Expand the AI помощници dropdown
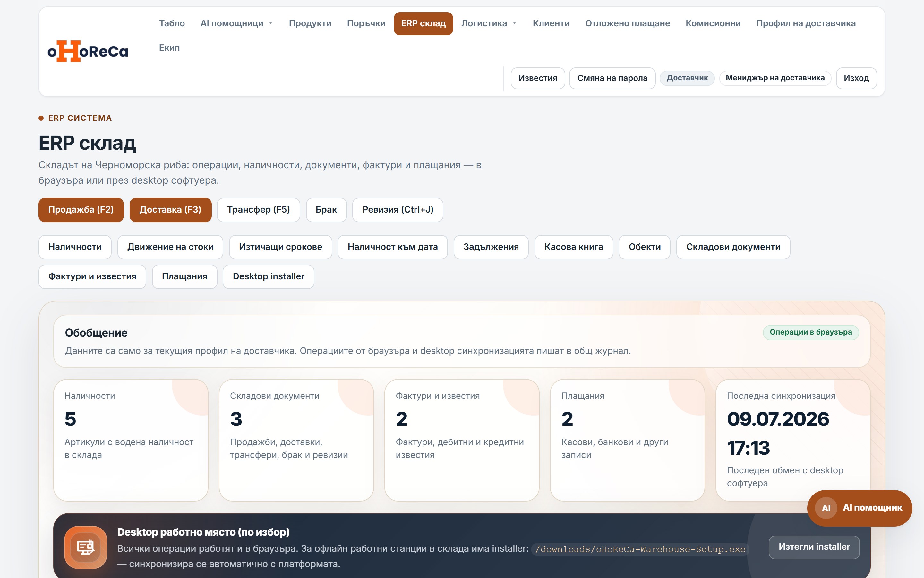This screenshot has height=578, width=924. [236, 23]
